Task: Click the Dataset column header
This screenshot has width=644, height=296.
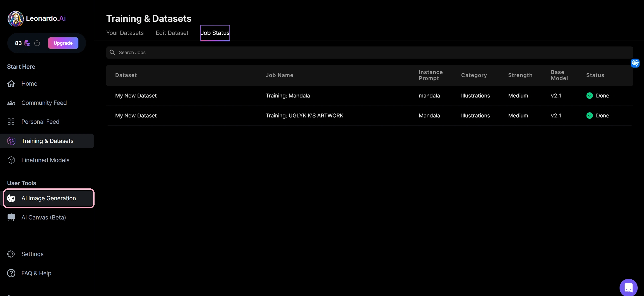Action: tap(126, 75)
